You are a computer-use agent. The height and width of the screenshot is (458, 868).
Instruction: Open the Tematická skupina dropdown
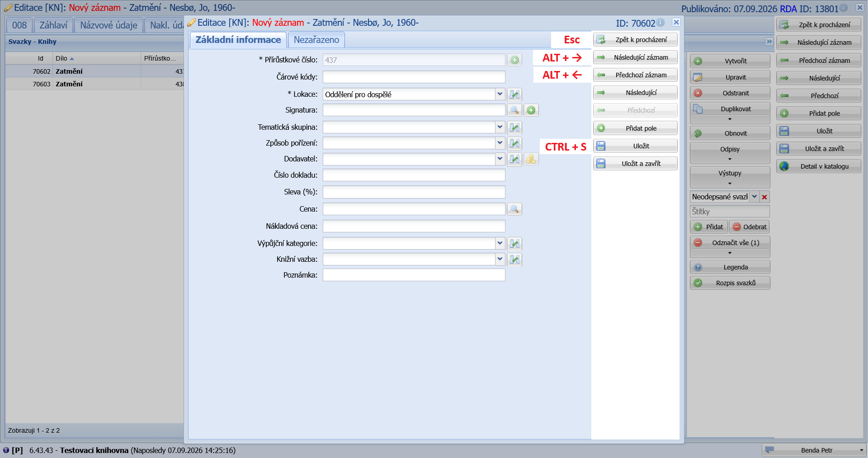(x=500, y=127)
